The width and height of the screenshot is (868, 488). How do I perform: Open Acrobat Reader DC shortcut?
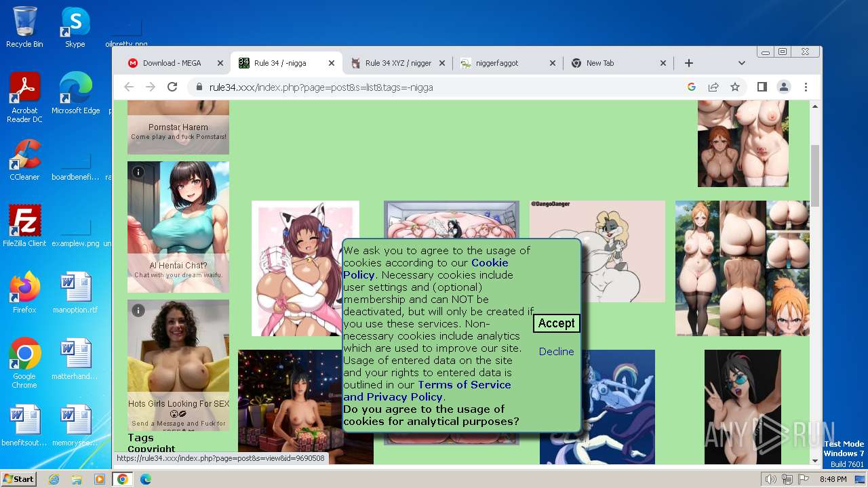tap(24, 98)
